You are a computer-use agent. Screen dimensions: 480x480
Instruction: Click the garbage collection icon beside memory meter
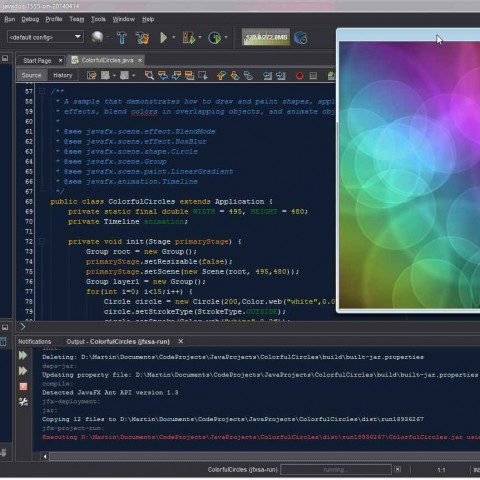pyautogui.click(x=301, y=38)
